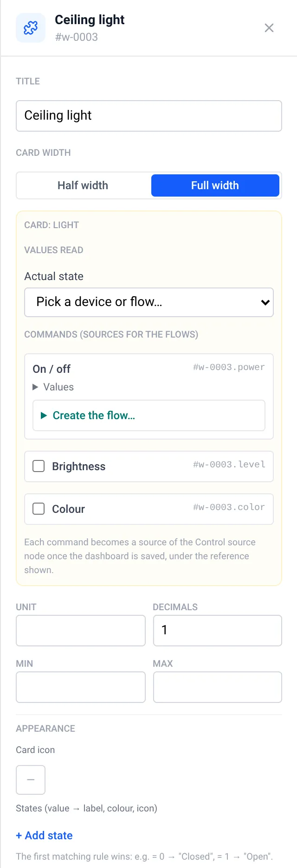The width and height of the screenshot is (297, 868).
Task: Enable the Colour command checkbox
Action: [x=39, y=509]
